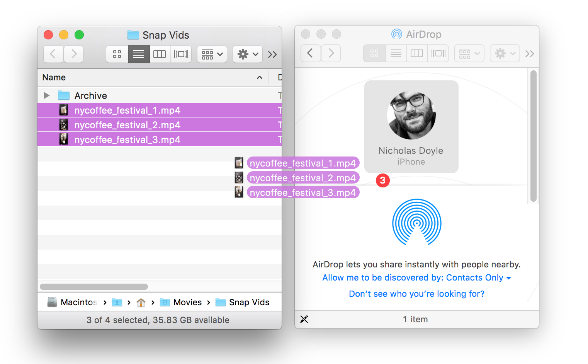This screenshot has width=588, height=364.
Task: Minimize the Snap Vids window
Action: (64, 35)
